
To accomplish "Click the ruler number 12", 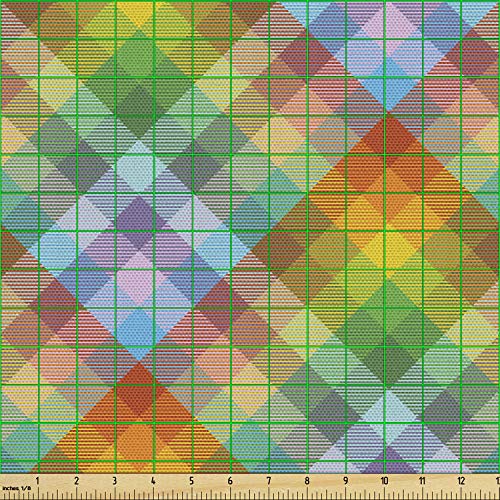I will [461, 481].
